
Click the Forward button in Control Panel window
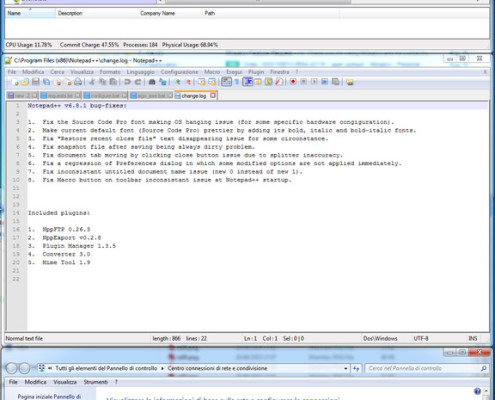(24, 368)
